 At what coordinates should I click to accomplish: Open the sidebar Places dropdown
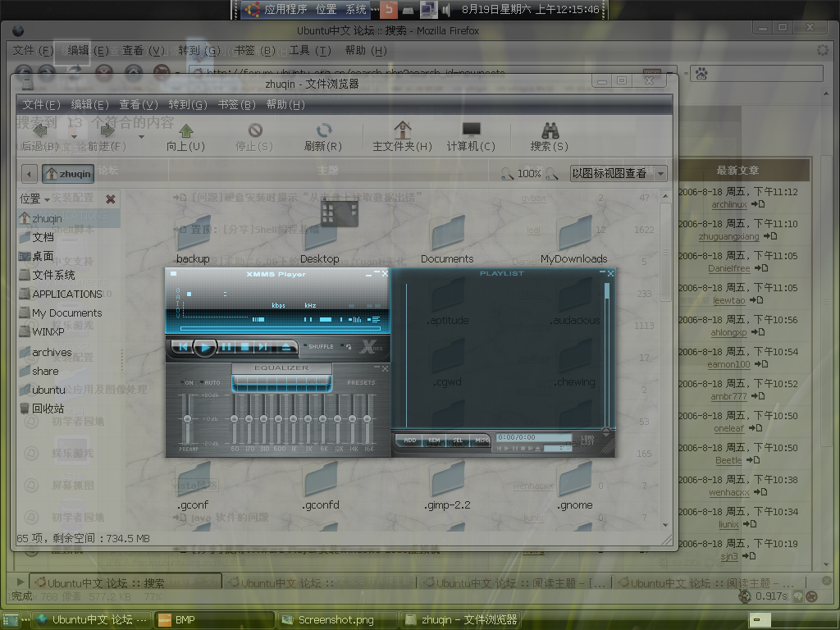tap(34, 199)
